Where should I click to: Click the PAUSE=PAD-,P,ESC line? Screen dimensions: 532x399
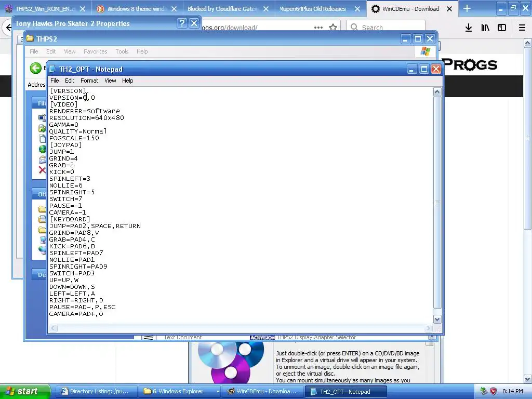coord(83,307)
